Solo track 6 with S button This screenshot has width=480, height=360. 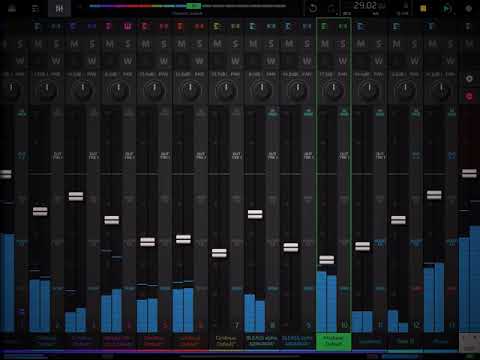199,44
